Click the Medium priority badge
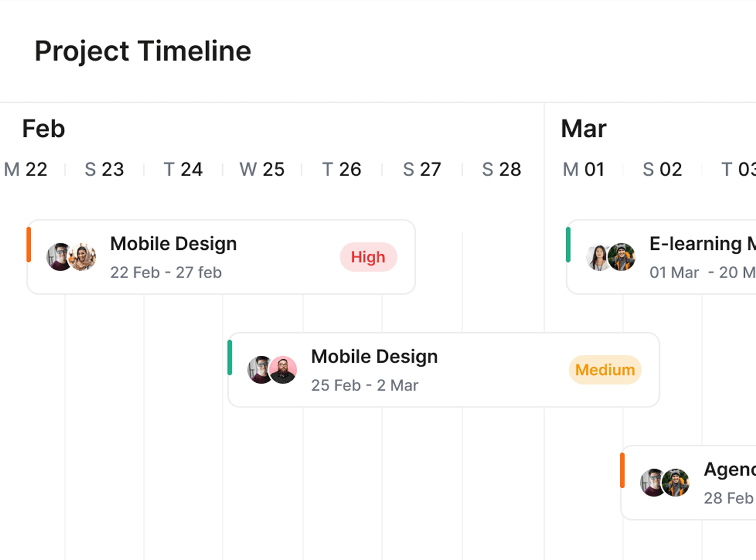 (x=605, y=370)
